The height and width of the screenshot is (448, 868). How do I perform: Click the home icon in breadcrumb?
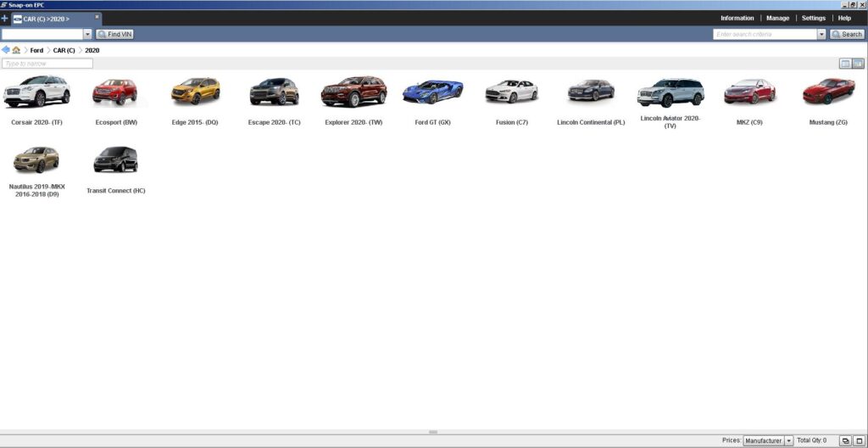pos(16,50)
